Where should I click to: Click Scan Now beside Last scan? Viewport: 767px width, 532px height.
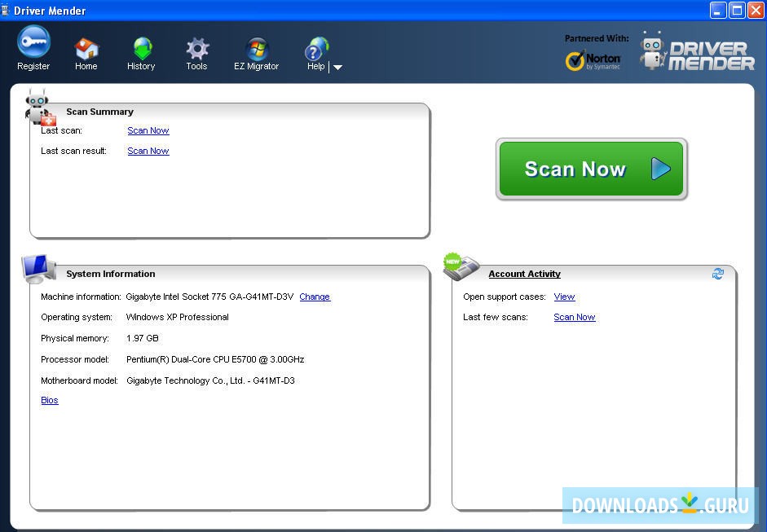[148, 130]
